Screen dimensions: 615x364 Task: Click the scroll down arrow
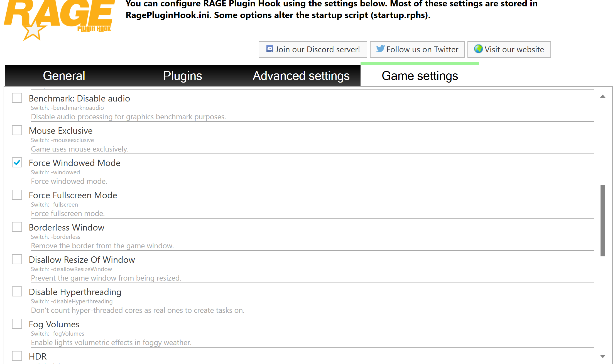click(x=603, y=356)
